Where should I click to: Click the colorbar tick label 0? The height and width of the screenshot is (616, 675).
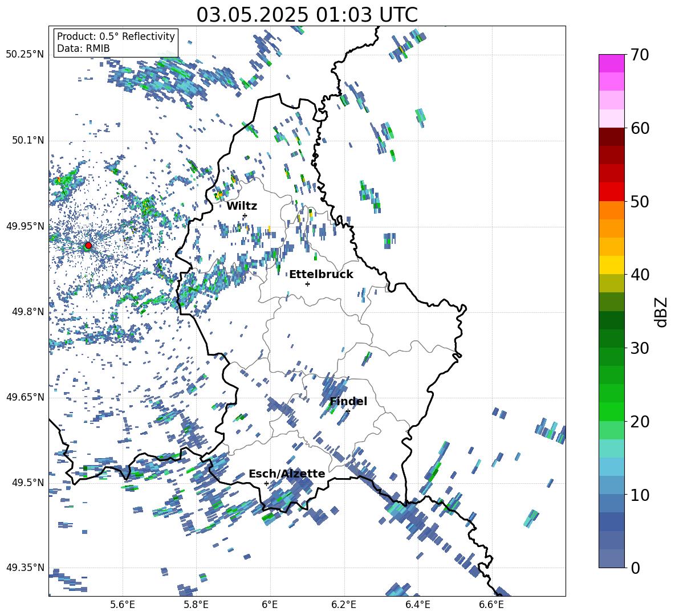[635, 568]
